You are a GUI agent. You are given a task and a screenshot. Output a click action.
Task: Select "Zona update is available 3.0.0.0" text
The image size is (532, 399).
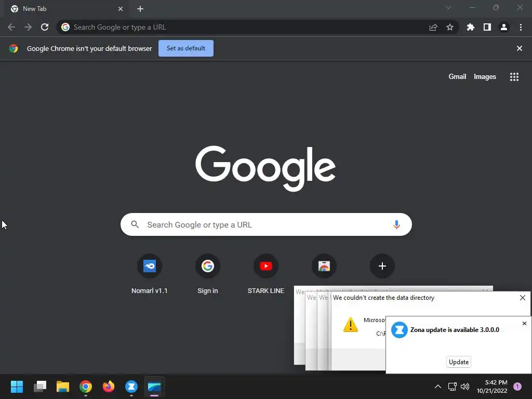[x=455, y=330]
